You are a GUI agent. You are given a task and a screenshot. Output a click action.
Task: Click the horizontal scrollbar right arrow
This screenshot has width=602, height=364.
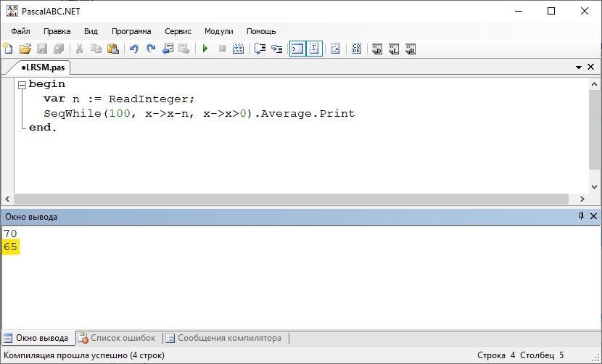(x=582, y=199)
